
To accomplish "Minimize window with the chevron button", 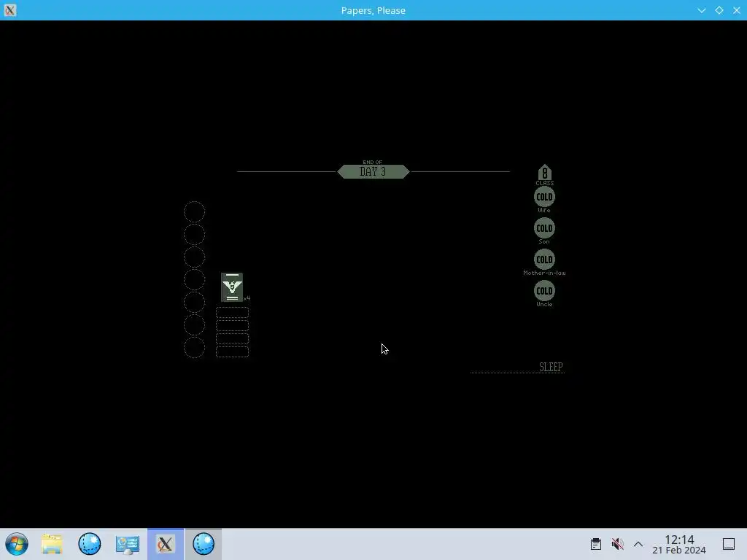I will pos(702,10).
